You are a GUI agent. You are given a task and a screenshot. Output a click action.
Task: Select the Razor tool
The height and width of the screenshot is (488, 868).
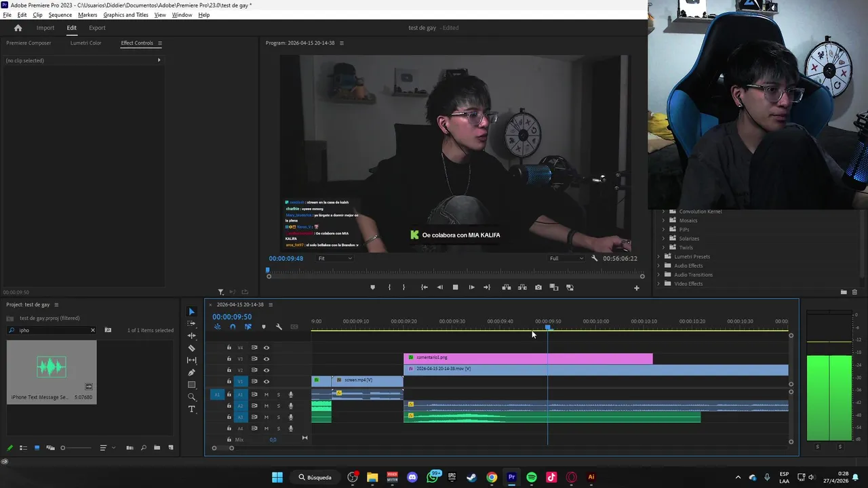[x=192, y=348]
